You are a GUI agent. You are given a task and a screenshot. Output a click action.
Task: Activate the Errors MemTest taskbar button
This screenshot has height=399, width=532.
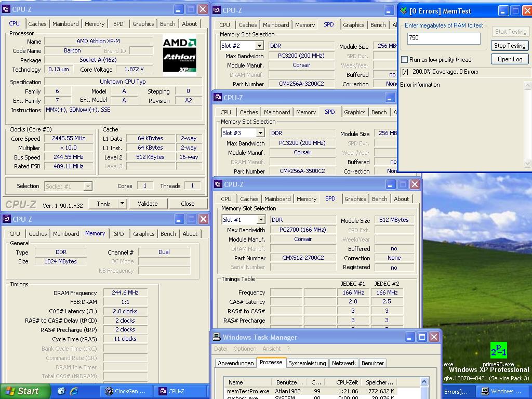click(x=458, y=392)
